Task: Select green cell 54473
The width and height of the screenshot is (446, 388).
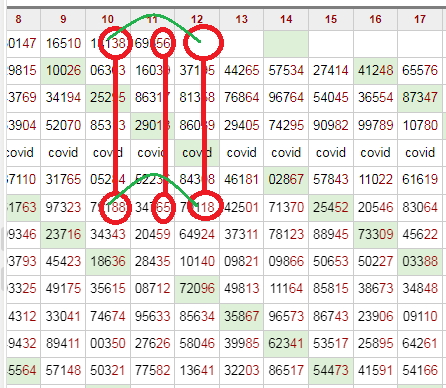Action: pos(331,371)
